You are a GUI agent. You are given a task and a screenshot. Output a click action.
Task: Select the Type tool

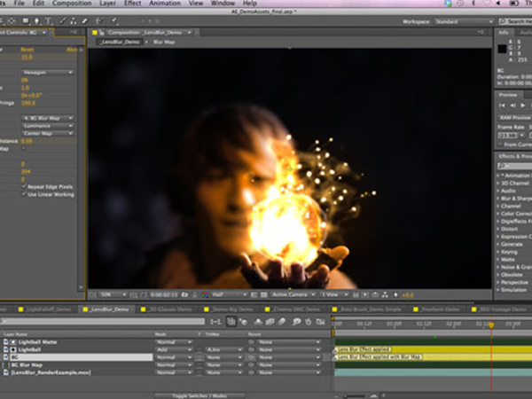48,21
